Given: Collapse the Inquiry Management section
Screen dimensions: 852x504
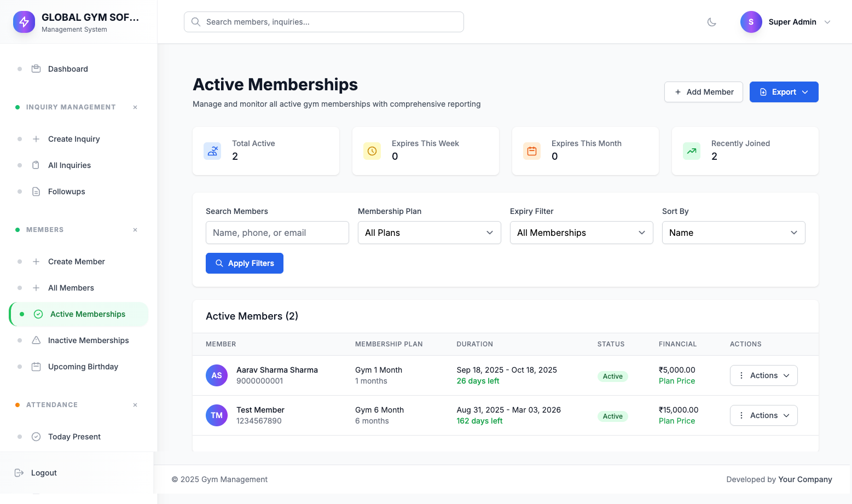Looking at the screenshot, I should coord(135,107).
